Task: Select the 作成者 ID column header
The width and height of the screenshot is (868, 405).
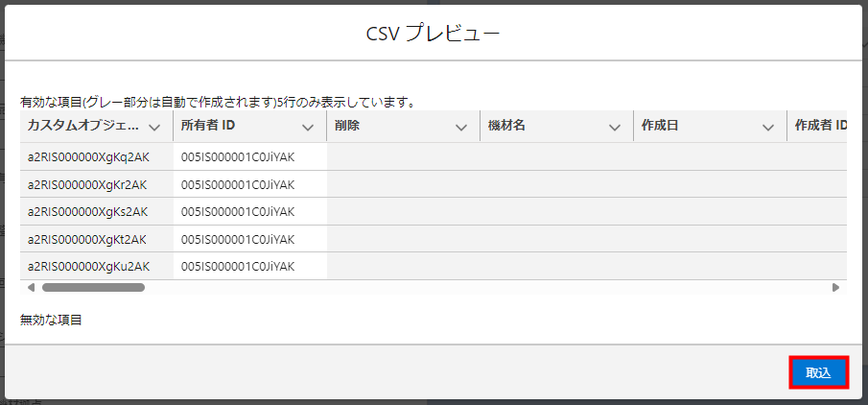Action: [x=821, y=126]
